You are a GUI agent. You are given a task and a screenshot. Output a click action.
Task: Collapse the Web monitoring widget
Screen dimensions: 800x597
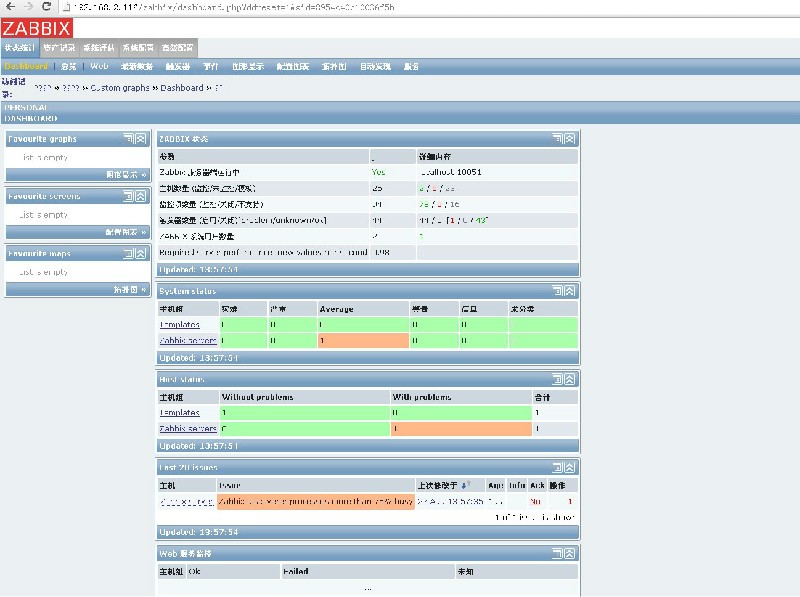[569, 554]
